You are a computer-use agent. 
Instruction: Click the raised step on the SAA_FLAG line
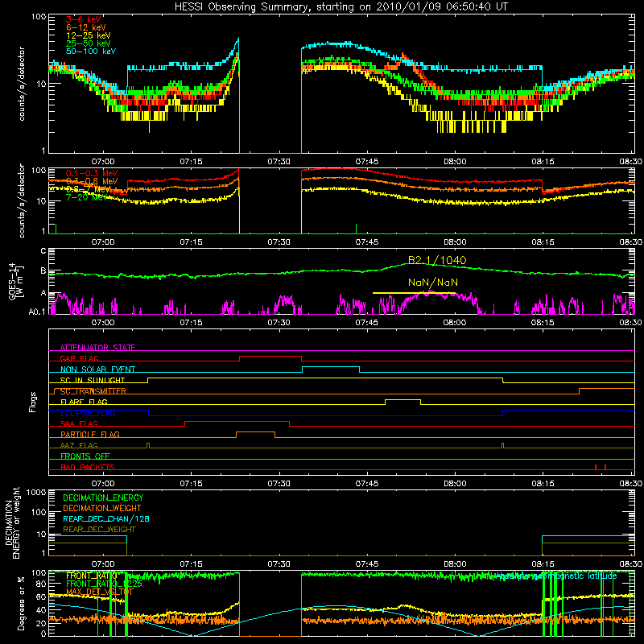point(237,422)
